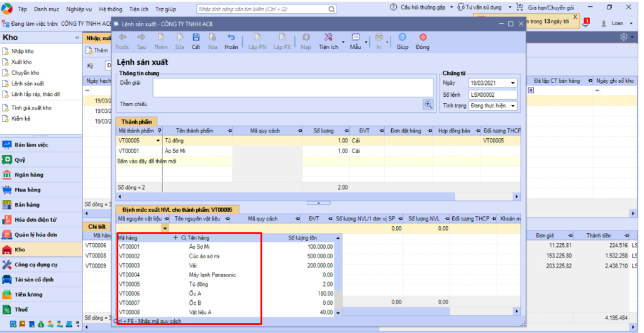Open the Tệp menu
Viewport: 644px width, 333px height.
pos(23,8)
